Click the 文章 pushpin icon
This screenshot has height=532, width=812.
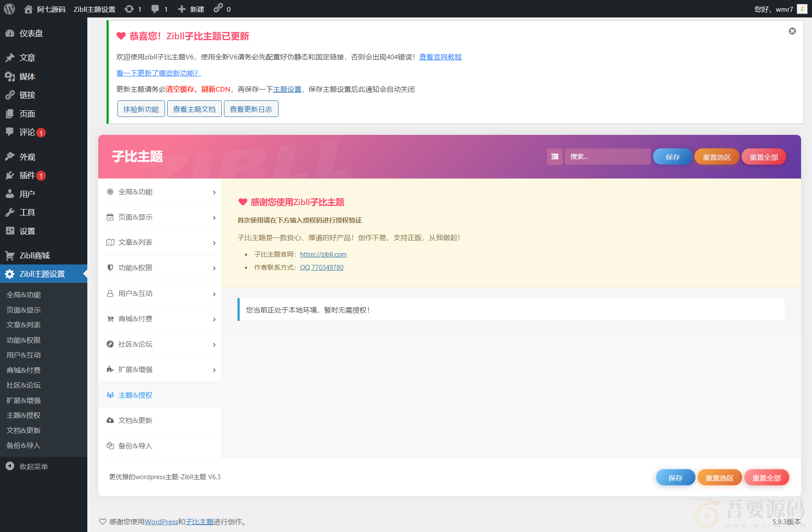(10, 58)
